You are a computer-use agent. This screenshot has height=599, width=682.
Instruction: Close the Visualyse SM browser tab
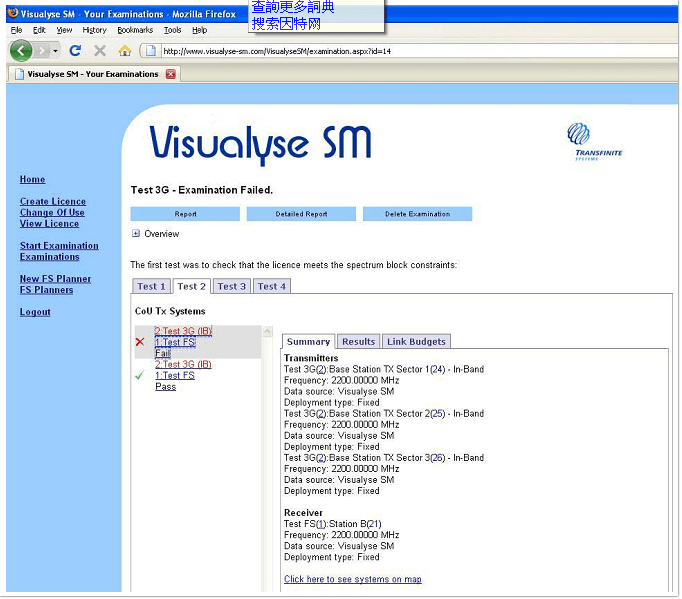click(x=171, y=74)
